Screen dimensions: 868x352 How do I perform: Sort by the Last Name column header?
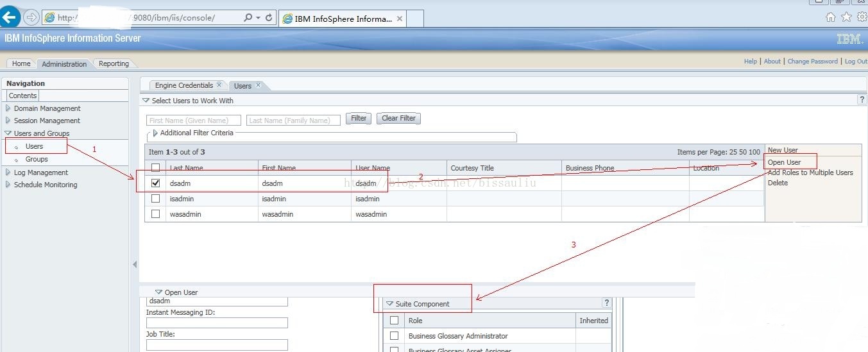click(x=212, y=168)
